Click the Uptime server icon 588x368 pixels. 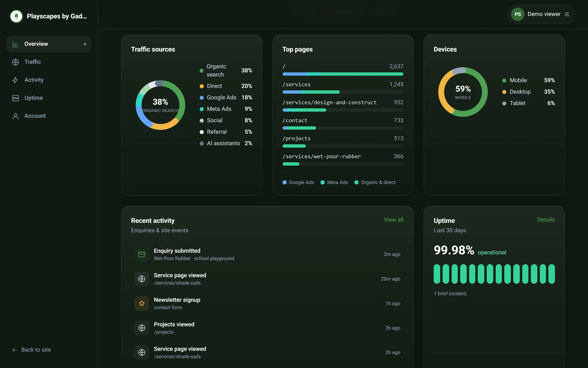click(x=15, y=98)
